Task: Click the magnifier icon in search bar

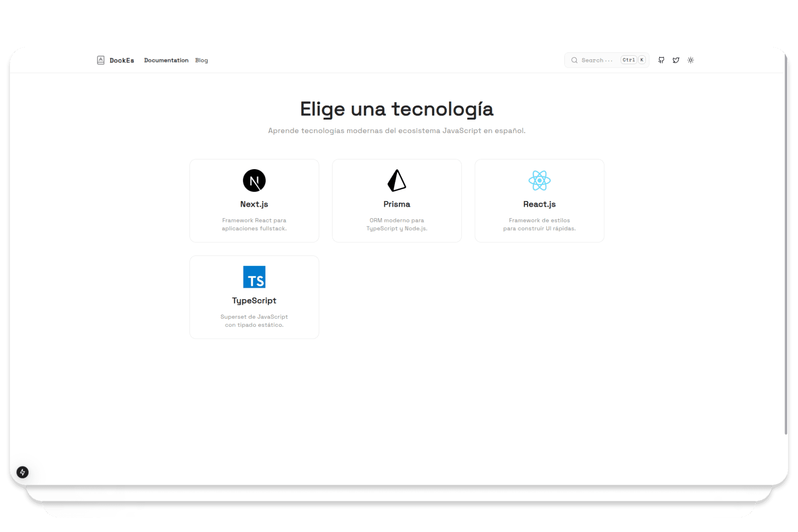Action: (574, 60)
